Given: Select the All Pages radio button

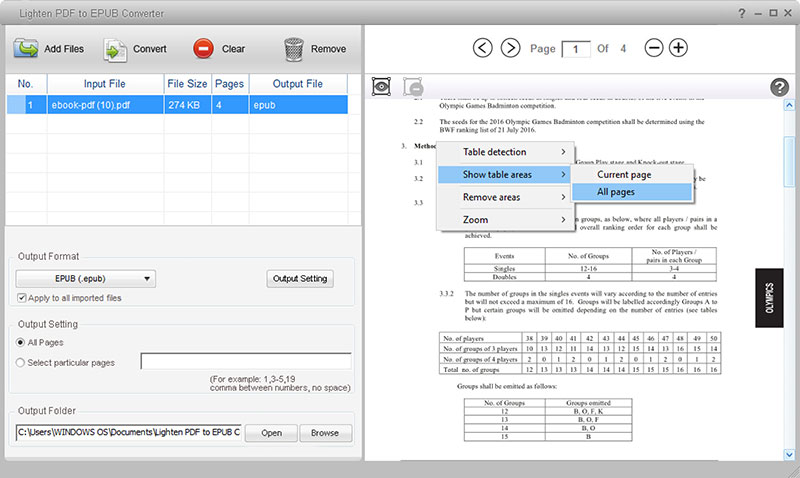Looking at the screenshot, I should tap(20, 342).
